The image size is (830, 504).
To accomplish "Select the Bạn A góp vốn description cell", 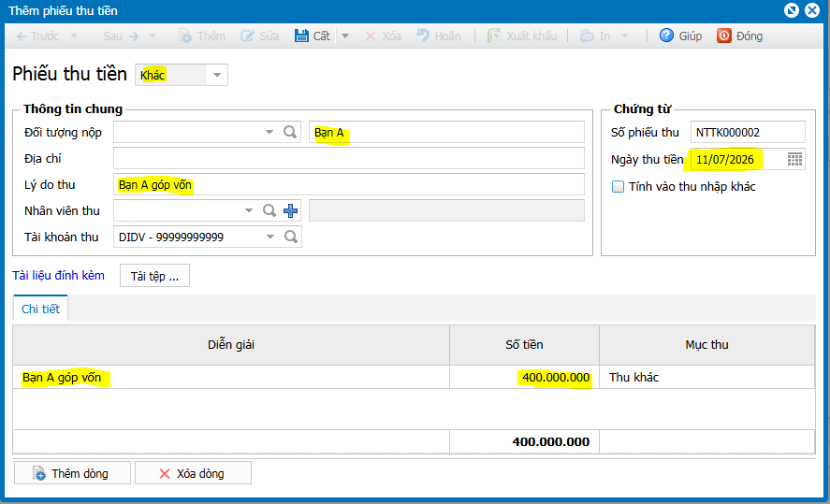I will [x=231, y=377].
